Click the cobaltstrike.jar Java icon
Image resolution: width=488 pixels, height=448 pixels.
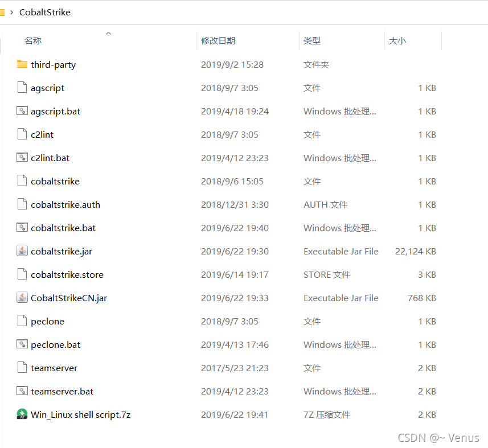22,251
